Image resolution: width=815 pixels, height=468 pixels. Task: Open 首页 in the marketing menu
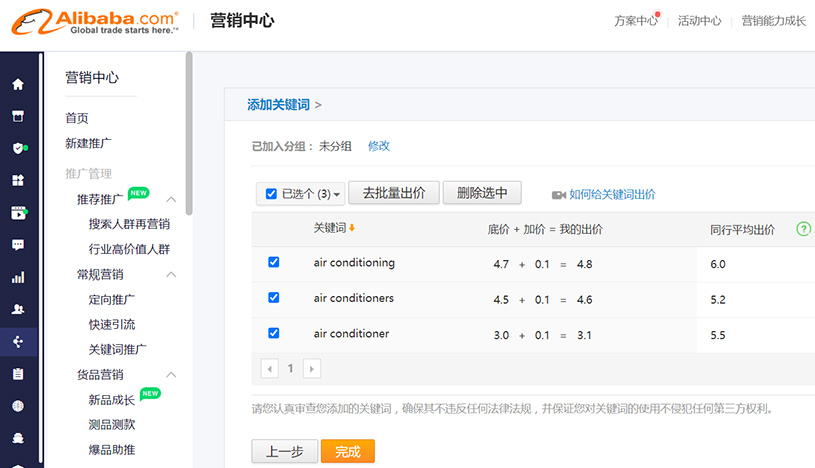coord(76,118)
